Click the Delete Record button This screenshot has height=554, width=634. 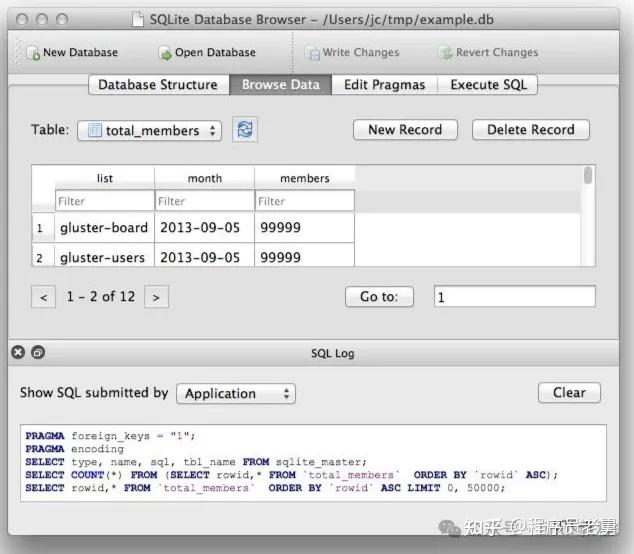click(x=530, y=130)
